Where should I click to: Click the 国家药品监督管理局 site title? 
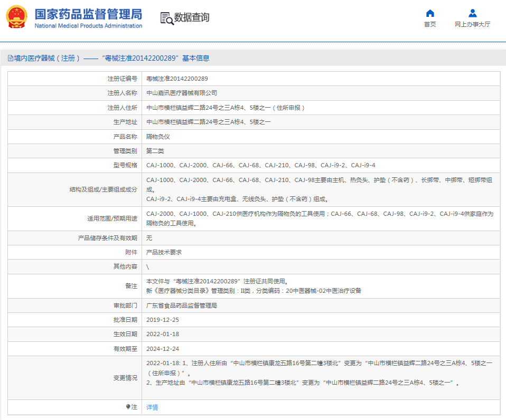[x=88, y=13]
